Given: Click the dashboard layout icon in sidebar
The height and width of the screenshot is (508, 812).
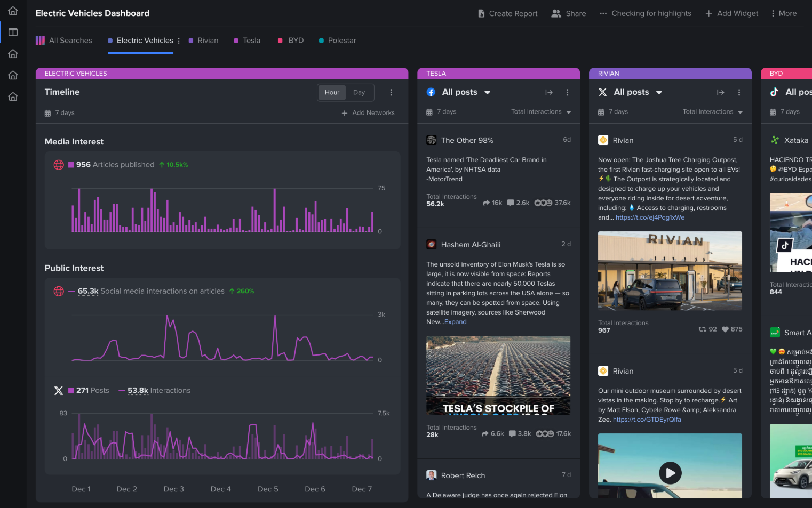Looking at the screenshot, I should click(13, 33).
